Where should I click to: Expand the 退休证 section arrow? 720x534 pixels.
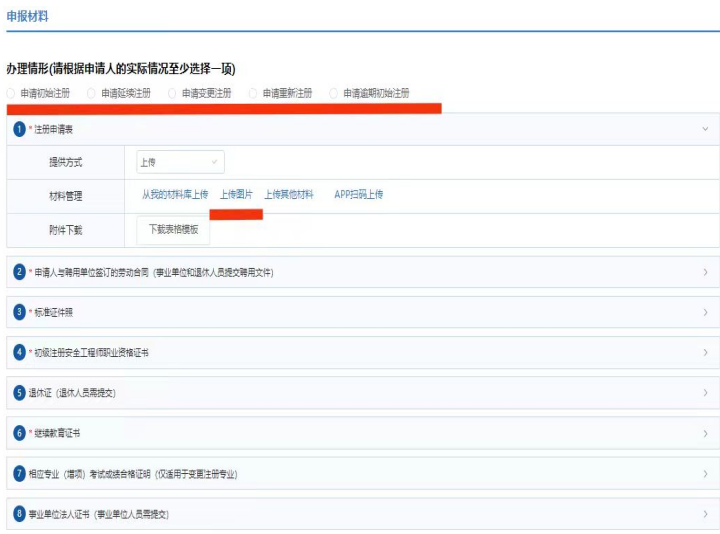click(x=705, y=393)
